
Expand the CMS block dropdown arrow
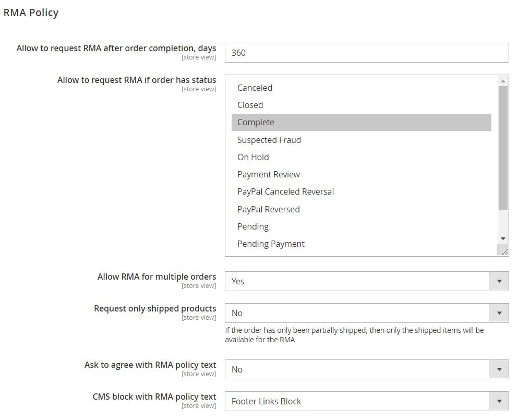[499, 401]
